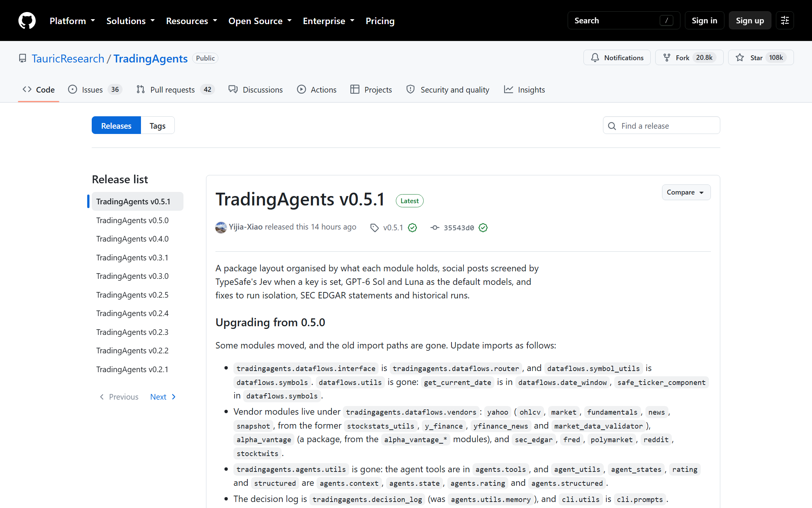812x508 pixels.
Task: Click the Star icon
Action: pyautogui.click(x=740, y=58)
